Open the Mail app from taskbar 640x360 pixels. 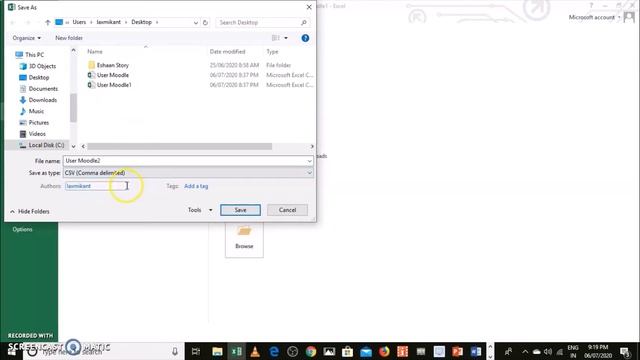[366, 351]
